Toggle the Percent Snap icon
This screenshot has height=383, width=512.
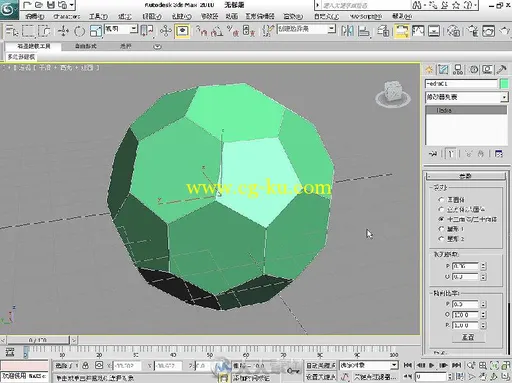click(x=233, y=31)
